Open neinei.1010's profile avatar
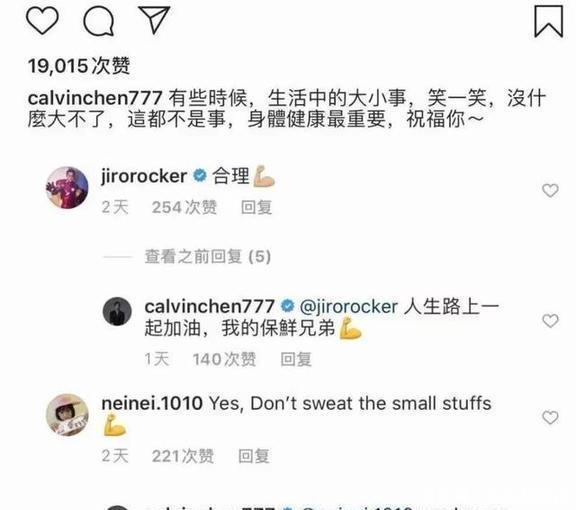Viewport: 576px width, 510px height. click(67, 415)
